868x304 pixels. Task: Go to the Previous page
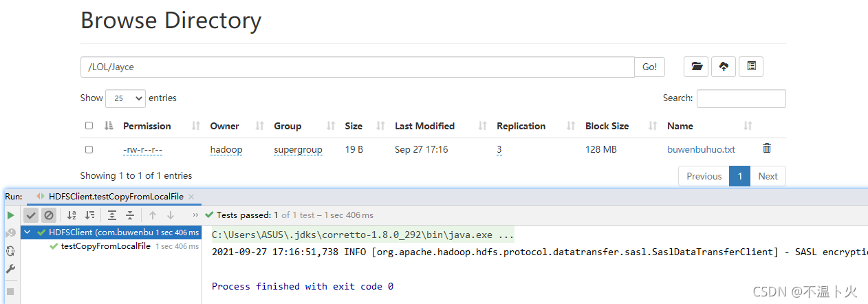pyautogui.click(x=704, y=176)
